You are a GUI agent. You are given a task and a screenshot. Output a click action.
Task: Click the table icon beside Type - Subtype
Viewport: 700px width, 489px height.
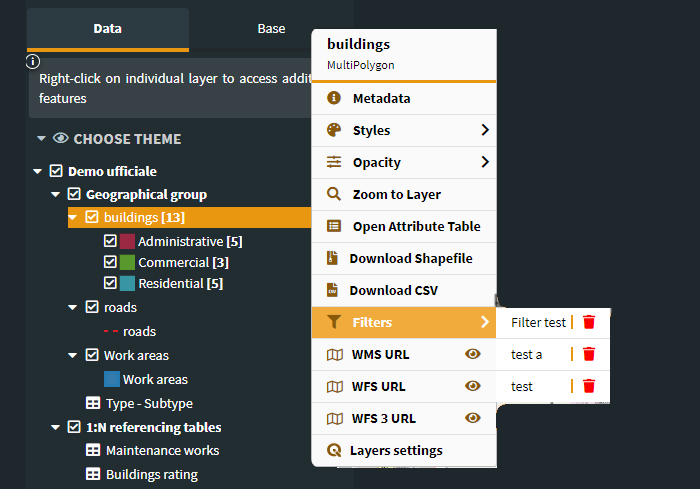click(93, 403)
